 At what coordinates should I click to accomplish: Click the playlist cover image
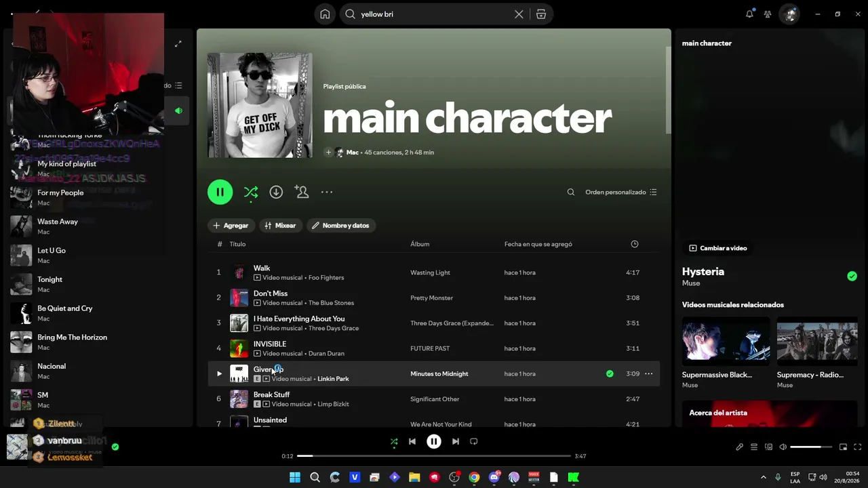(x=260, y=105)
